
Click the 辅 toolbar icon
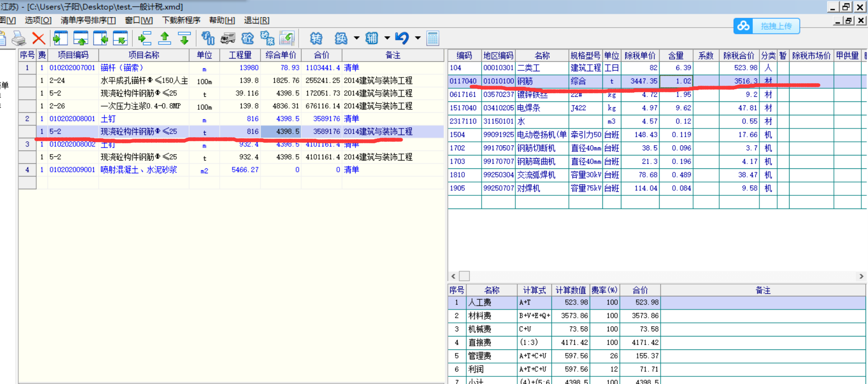click(372, 38)
